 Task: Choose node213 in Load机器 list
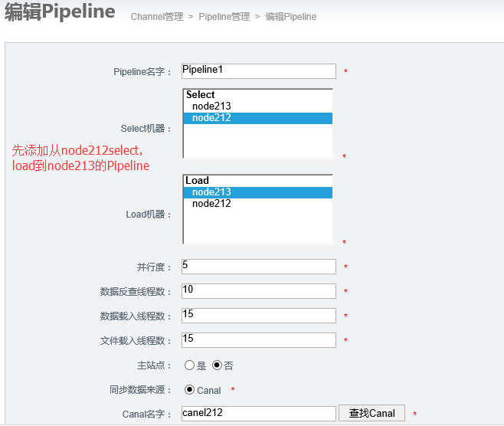[211, 192]
